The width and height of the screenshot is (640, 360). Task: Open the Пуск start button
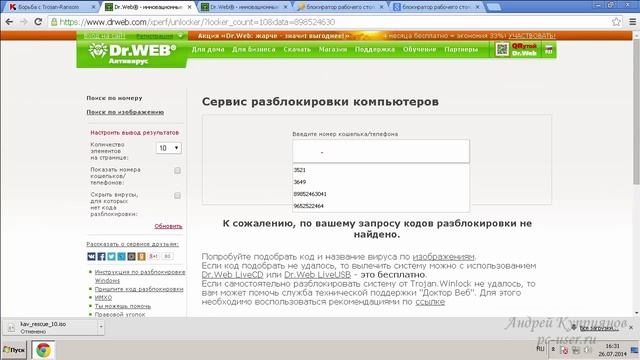14,350
